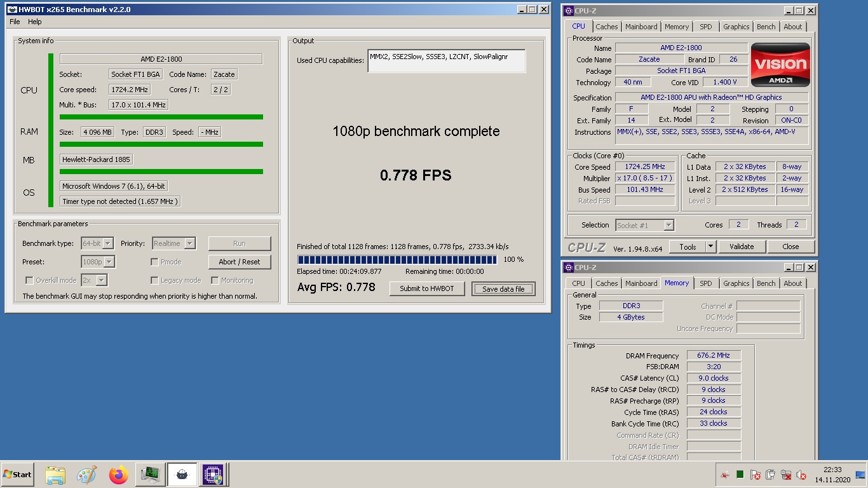Click the Run button
This screenshot has width=868, height=488.
240,243
